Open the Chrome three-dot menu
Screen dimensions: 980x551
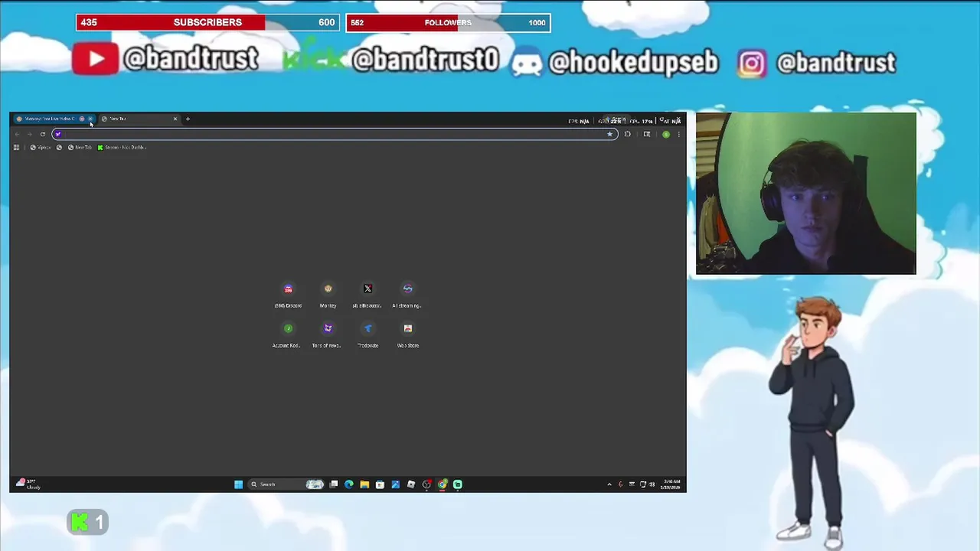coord(678,134)
